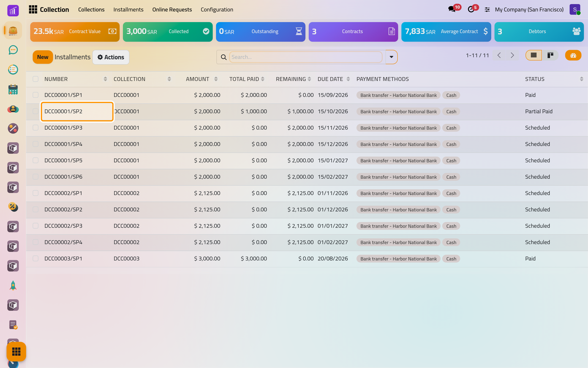Image resolution: width=588 pixels, height=368 pixels.
Task: Open the Installments menu
Action: [128, 10]
